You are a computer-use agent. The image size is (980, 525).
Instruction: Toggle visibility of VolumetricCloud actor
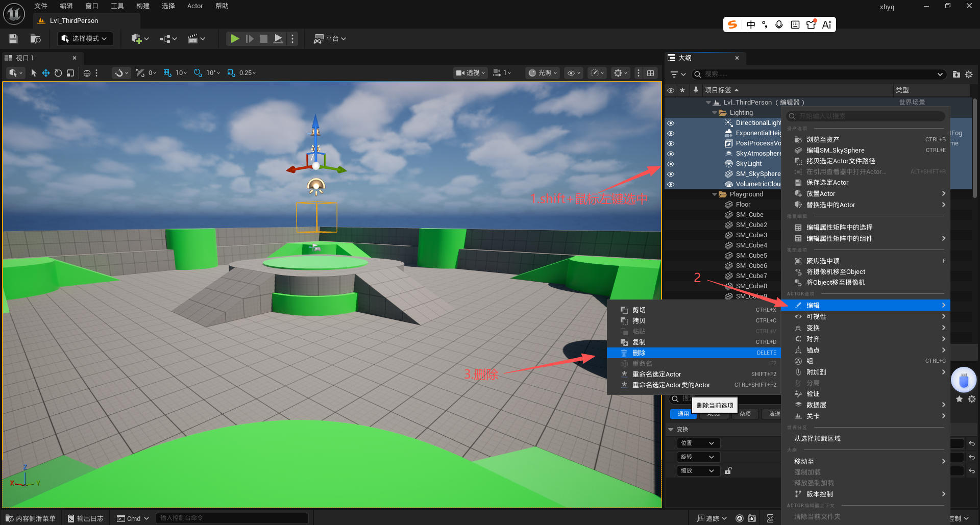[671, 184]
